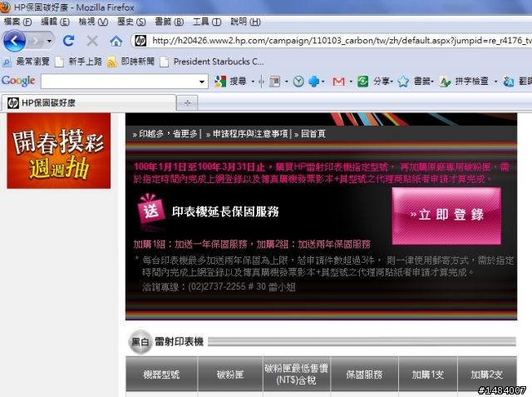
Task: Click the 拼字檢查 spell check icon
Action: 445,82
